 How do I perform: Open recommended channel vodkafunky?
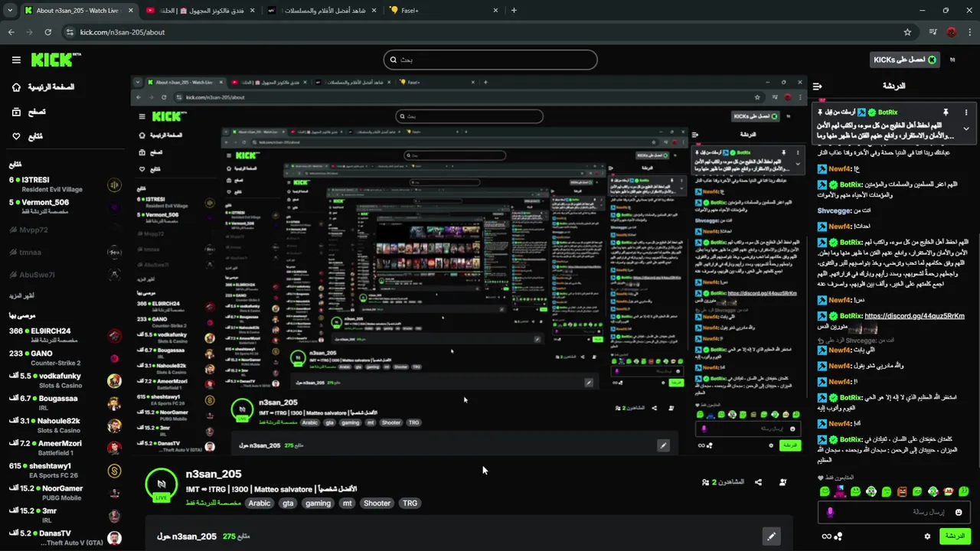point(65,380)
